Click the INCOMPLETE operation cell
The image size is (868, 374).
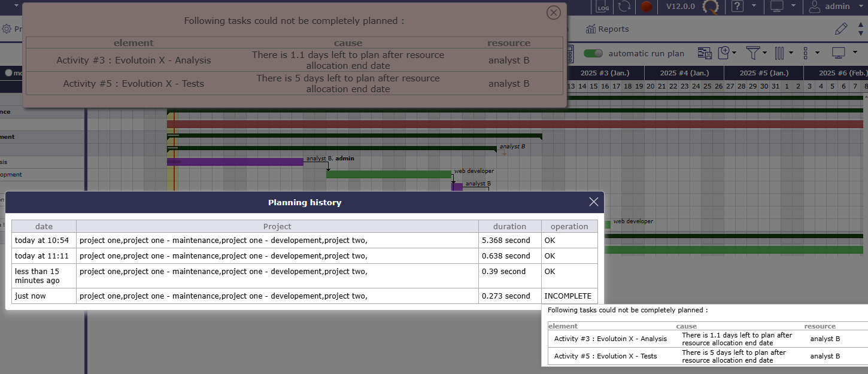point(567,296)
